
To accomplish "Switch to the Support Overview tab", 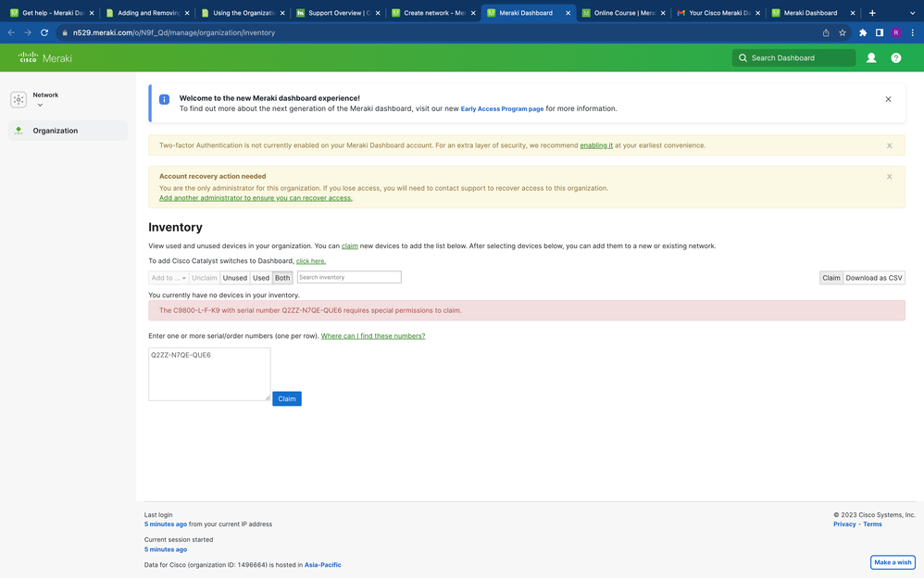I will click(338, 13).
